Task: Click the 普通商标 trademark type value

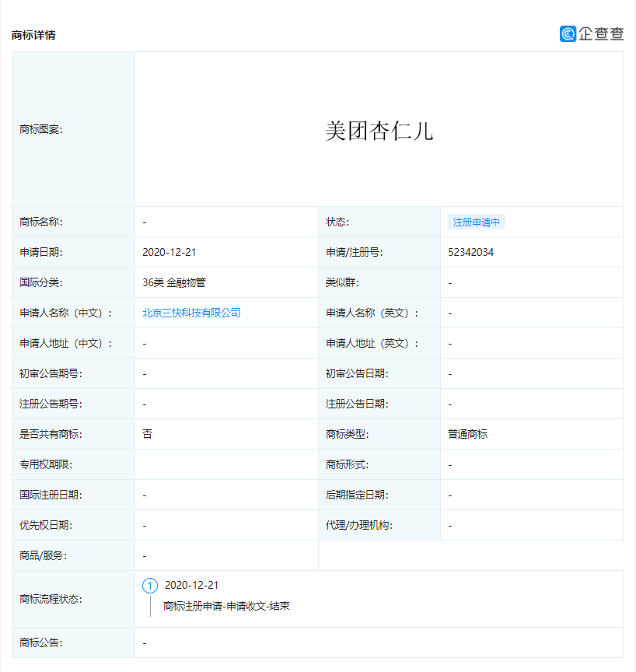Action: 468,434
